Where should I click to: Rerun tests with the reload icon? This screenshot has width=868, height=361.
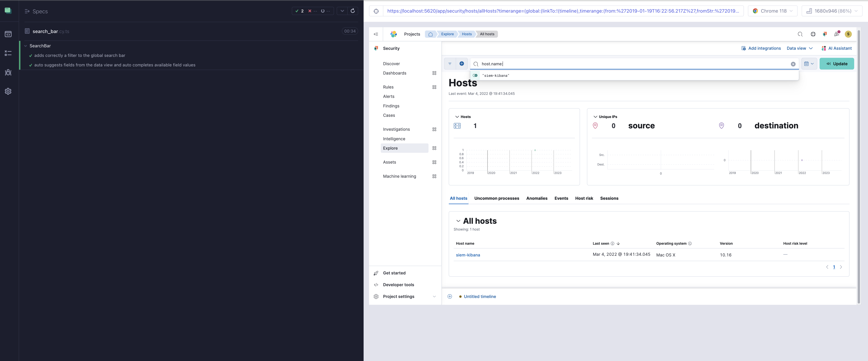(x=353, y=11)
